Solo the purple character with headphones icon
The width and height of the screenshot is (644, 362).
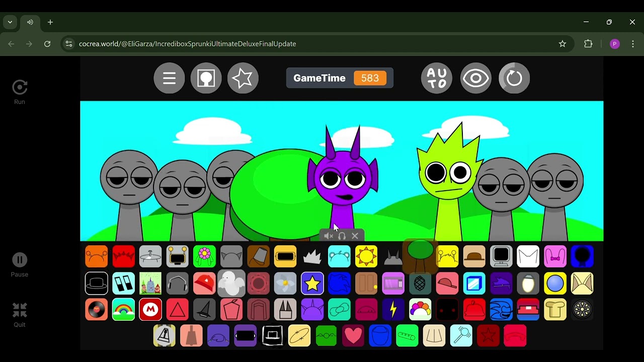[342, 236]
